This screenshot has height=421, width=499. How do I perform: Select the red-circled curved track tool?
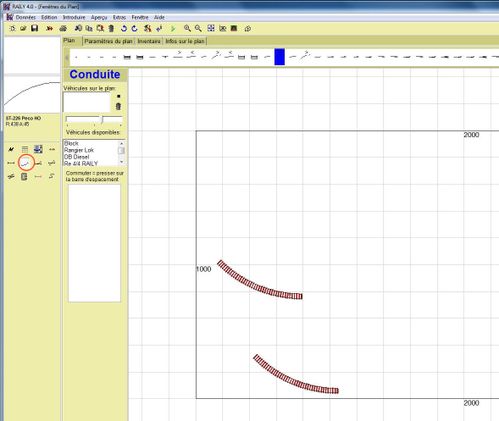point(25,163)
